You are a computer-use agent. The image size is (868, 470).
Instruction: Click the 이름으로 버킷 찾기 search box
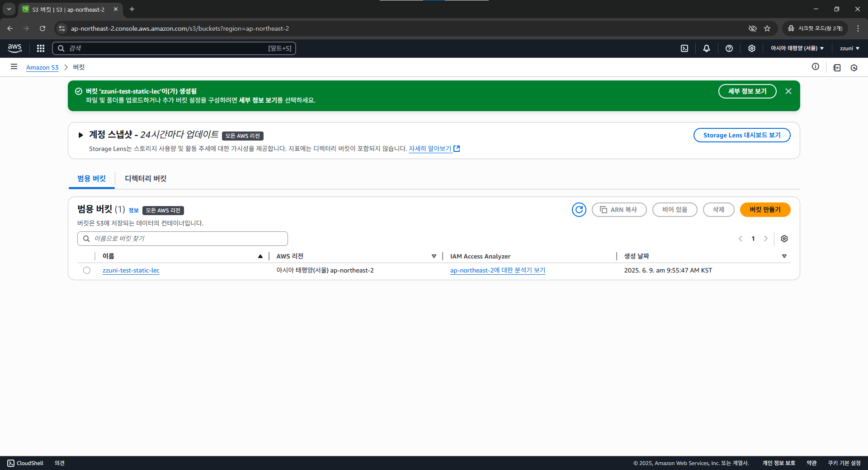(183, 239)
